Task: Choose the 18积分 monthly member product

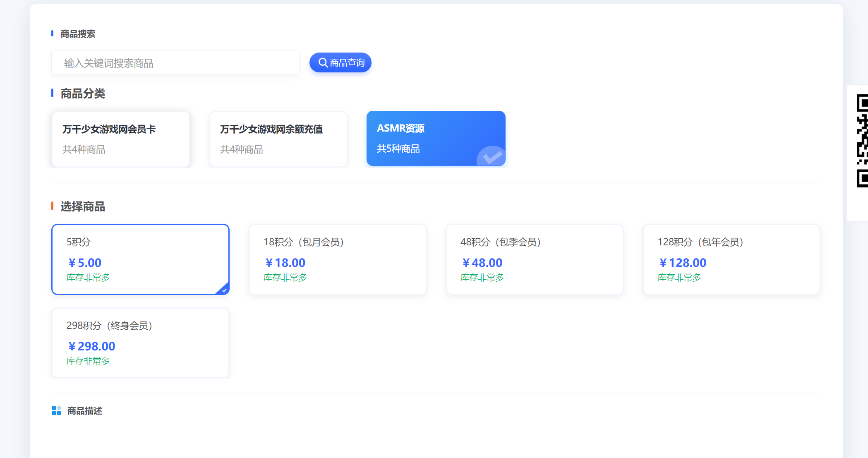Action: point(337,259)
